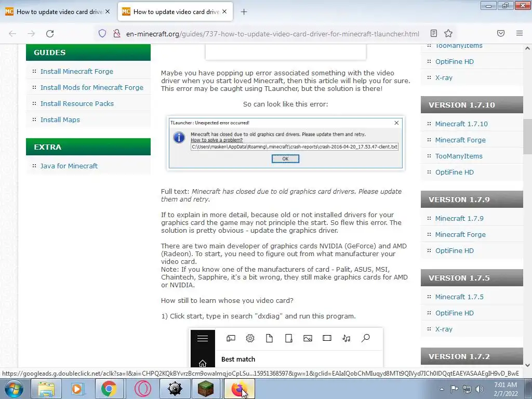Open Install Mods for Minecraft Forge guide
532x399 pixels.
91,87
